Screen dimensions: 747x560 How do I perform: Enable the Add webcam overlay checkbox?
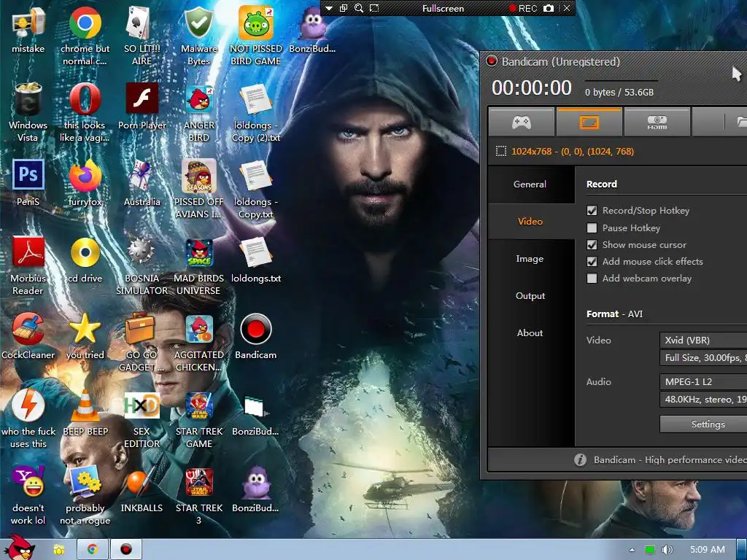click(x=592, y=278)
